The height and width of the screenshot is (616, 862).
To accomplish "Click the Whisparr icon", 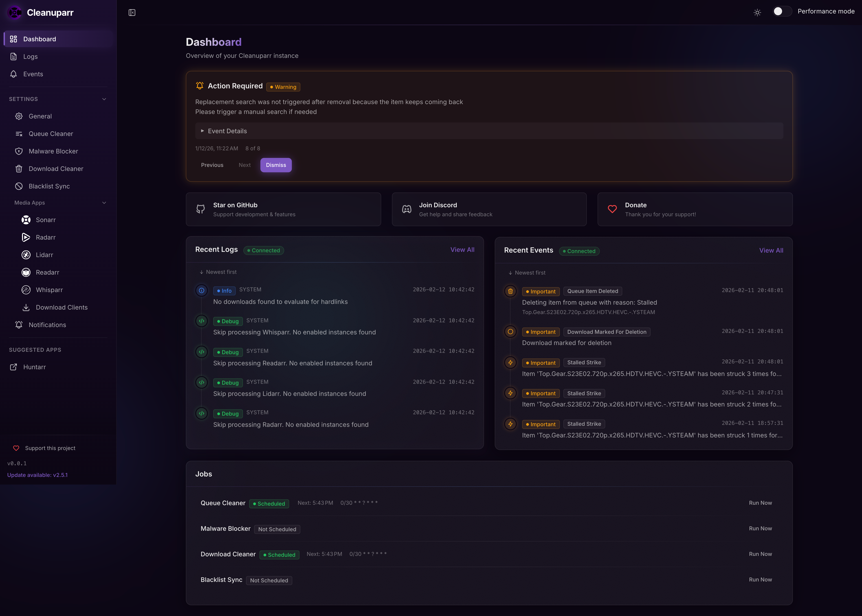I will pyautogui.click(x=26, y=290).
